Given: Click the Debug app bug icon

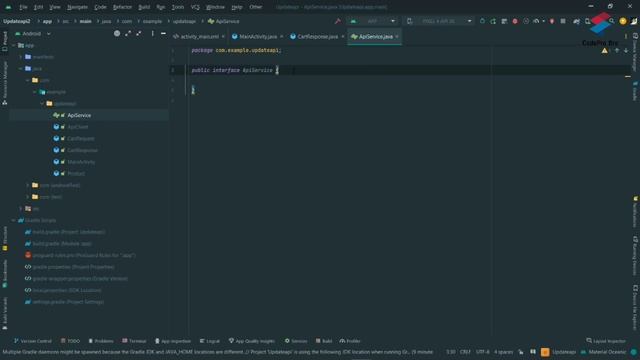Looking at the screenshot, I should pos(515,21).
